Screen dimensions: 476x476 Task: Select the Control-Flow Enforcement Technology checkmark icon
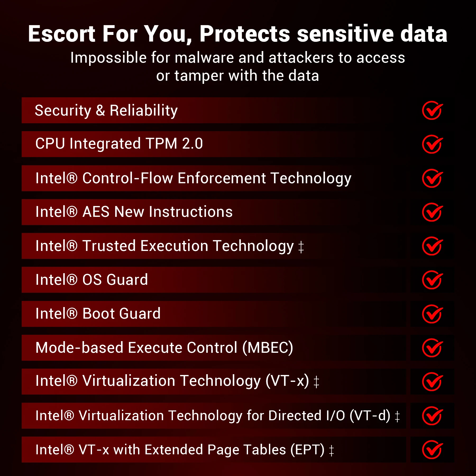pyautogui.click(x=432, y=178)
